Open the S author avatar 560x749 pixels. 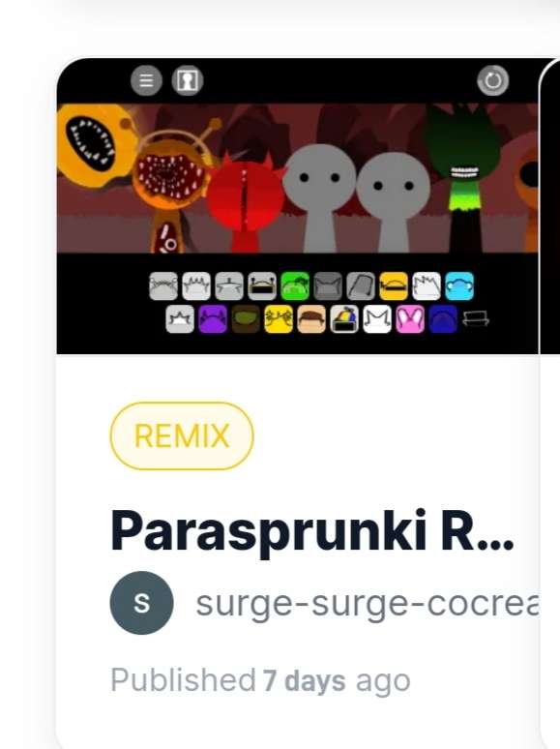[x=142, y=603]
